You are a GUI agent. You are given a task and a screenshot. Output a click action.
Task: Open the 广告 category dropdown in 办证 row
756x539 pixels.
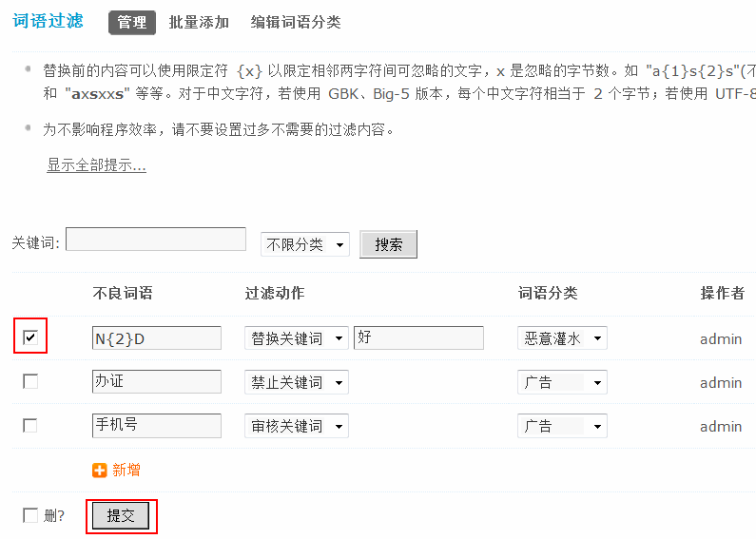pos(562,382)
